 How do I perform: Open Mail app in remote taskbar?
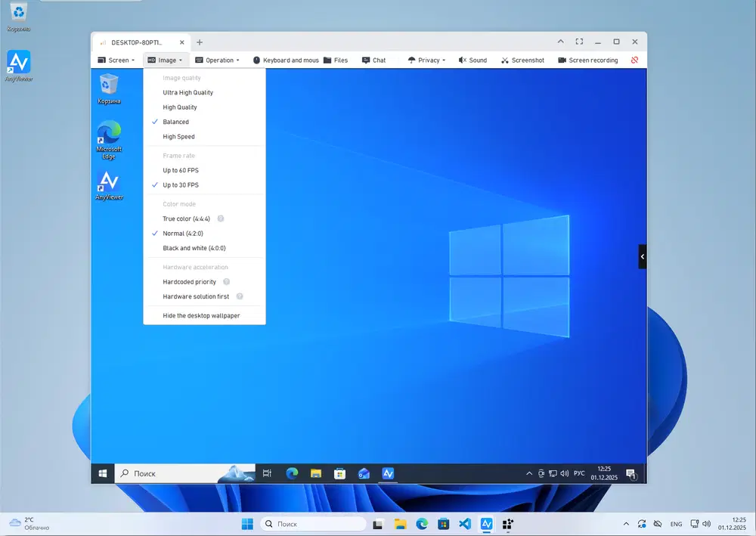tap(364, 474)
